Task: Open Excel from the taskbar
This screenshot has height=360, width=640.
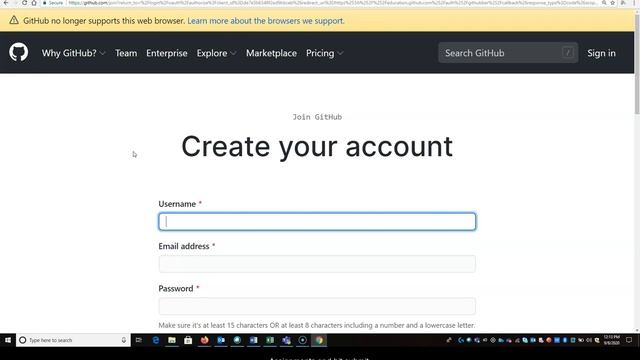Action: pos(270,340)
